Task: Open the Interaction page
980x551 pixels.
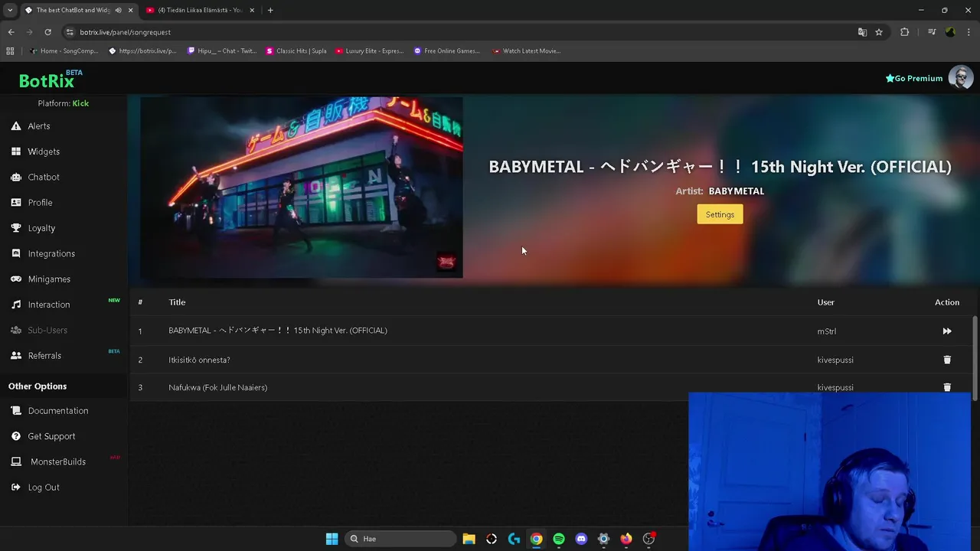Action: 49,305
